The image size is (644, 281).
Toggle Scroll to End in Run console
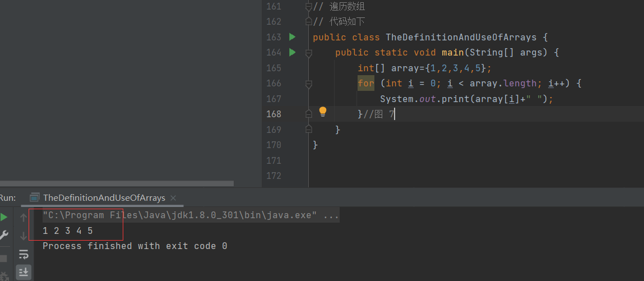click(x=24, y=272)
